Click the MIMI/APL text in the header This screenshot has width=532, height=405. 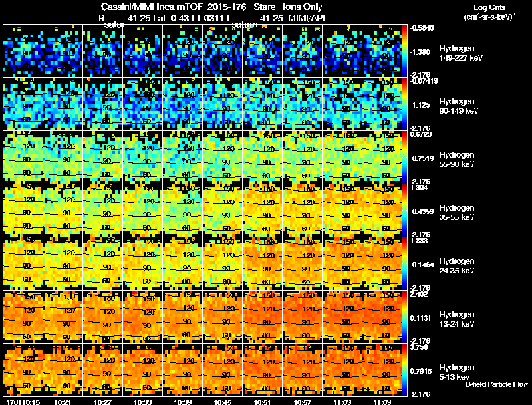pyautogui.click(x=308, y=18)
